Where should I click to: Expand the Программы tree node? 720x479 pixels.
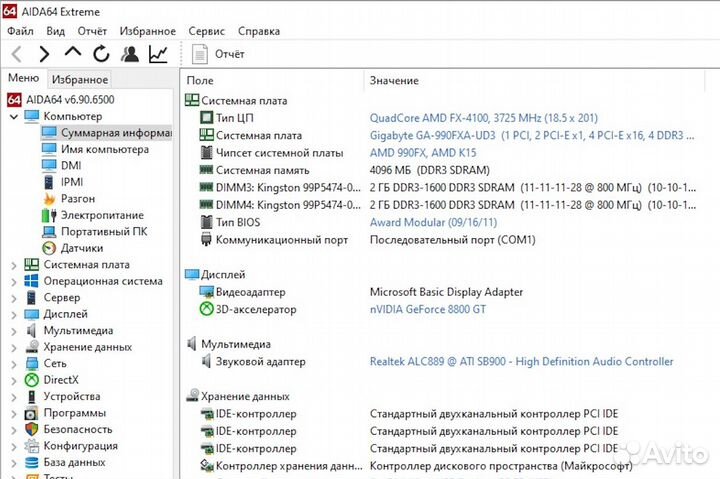click(x=14, y=414)
